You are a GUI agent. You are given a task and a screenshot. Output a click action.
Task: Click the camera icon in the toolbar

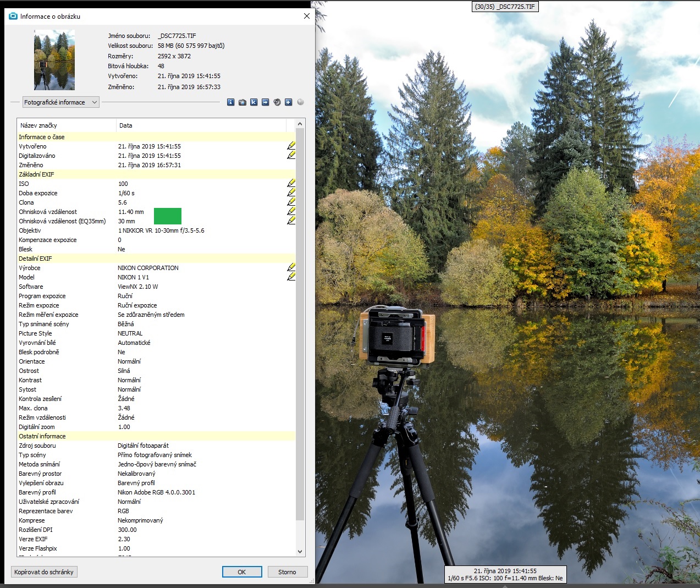point(242,102)
